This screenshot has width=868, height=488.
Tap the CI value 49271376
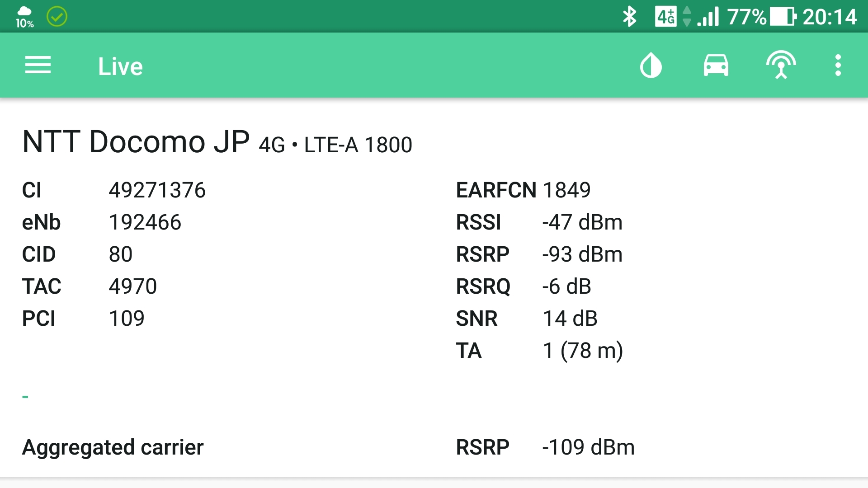point(157,190)
